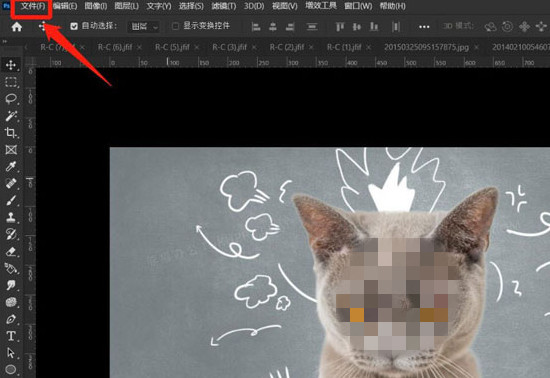Select the Rectangular Marquee tool
This screenshot has width=550, height=378.
click(x=11, y=82)
